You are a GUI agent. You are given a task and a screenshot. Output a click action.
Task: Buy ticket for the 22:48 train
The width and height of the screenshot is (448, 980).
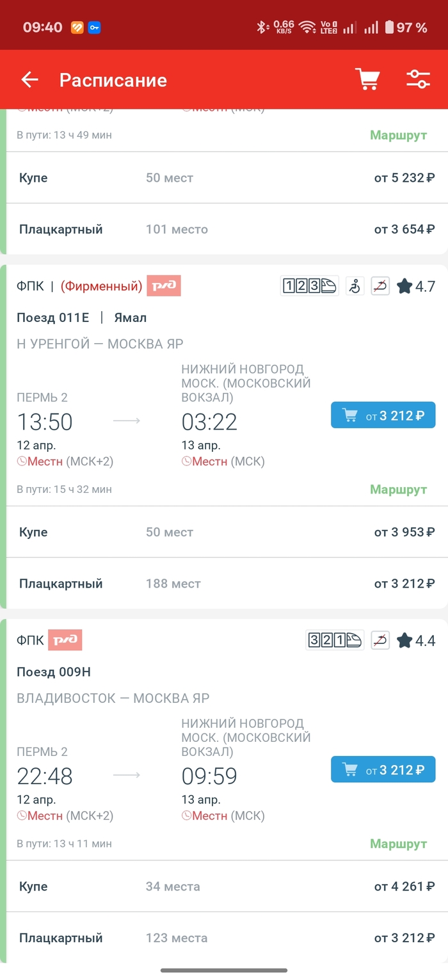(x=383, y=769)
